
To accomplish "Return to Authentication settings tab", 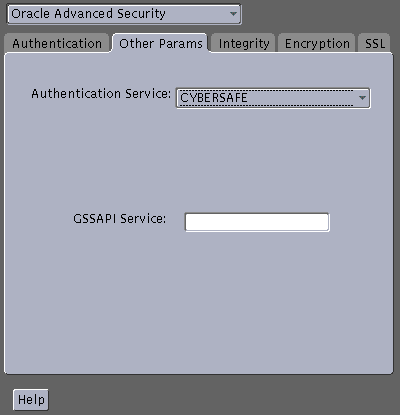I will pos(57,44).
